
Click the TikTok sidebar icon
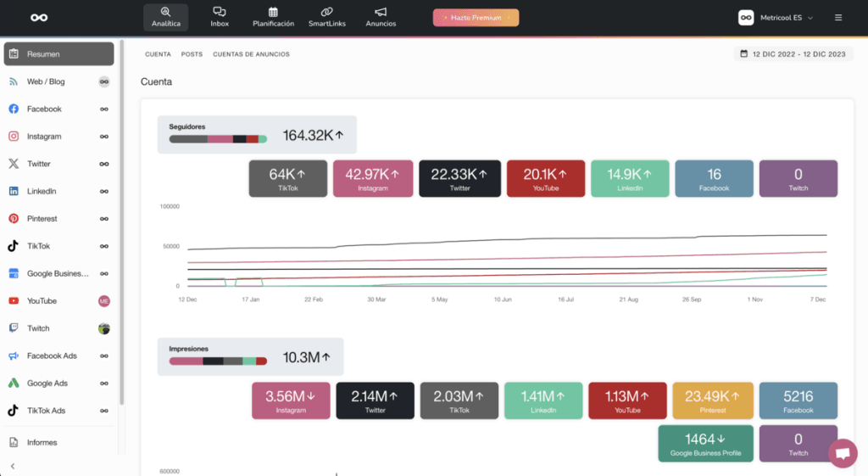pos(14,246)
